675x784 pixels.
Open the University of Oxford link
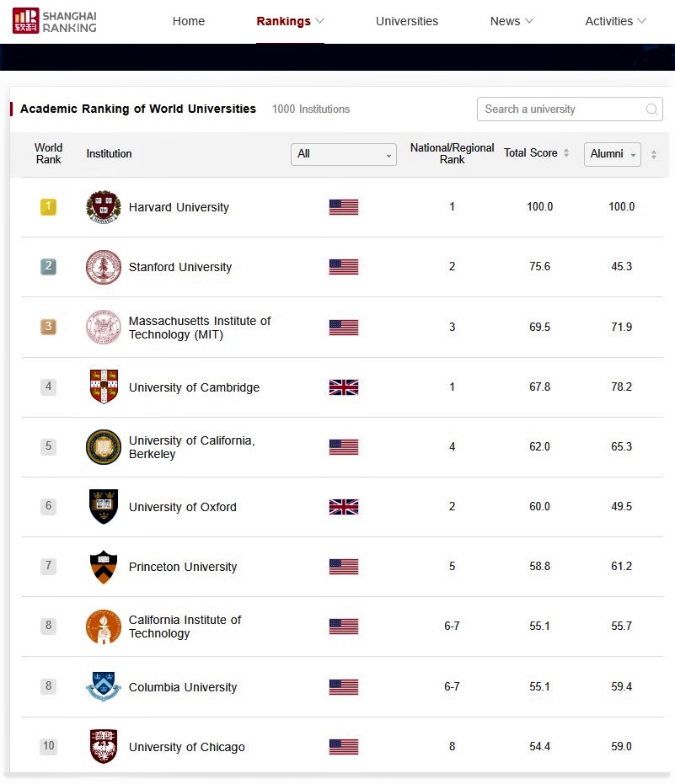click(183, 507)
